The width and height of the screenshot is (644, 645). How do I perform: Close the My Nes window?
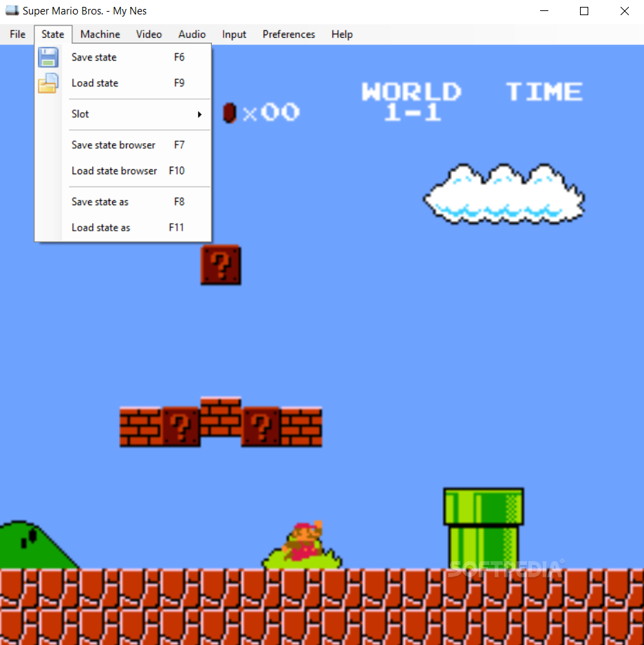[x=624, y=11]
